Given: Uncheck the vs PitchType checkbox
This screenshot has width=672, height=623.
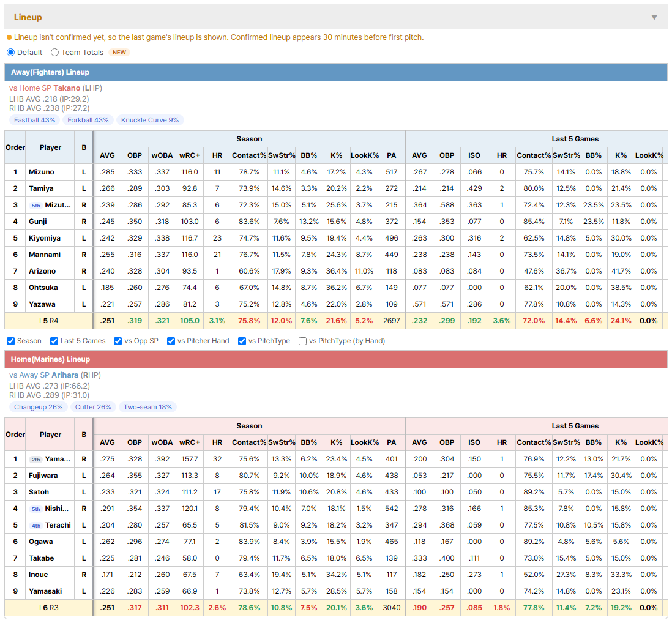Looking at the screenshot, I should [x=242, y=341].
